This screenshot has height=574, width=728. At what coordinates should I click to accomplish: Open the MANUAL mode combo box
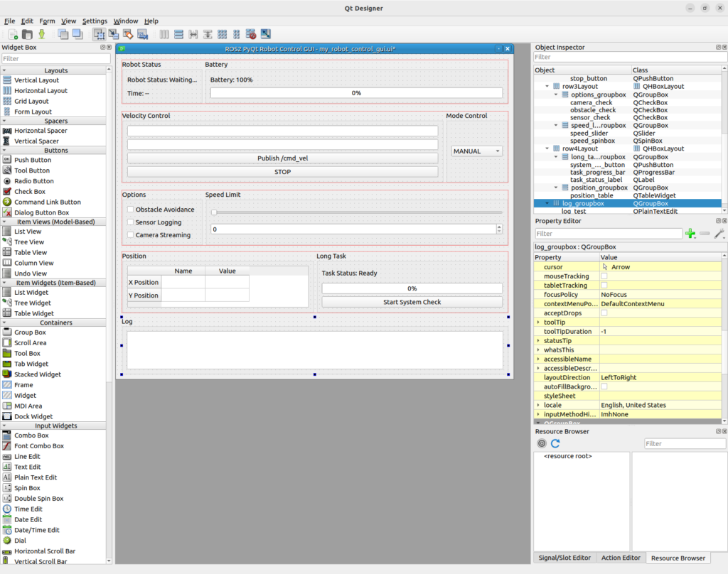(x=477, y=151)
